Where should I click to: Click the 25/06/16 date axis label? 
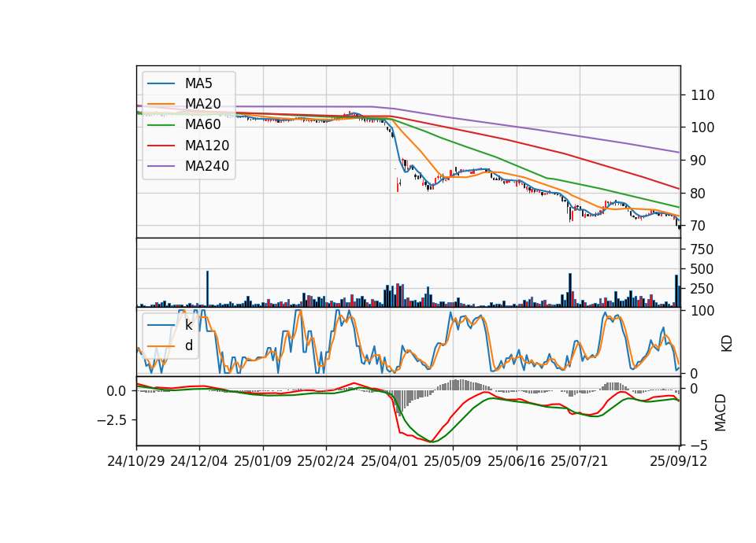[517, 462]
